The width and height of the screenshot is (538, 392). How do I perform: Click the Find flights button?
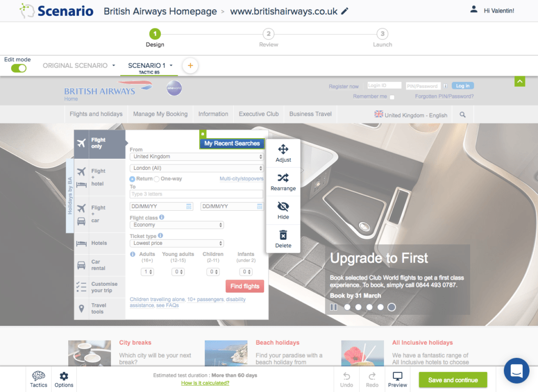pos(245,286)
